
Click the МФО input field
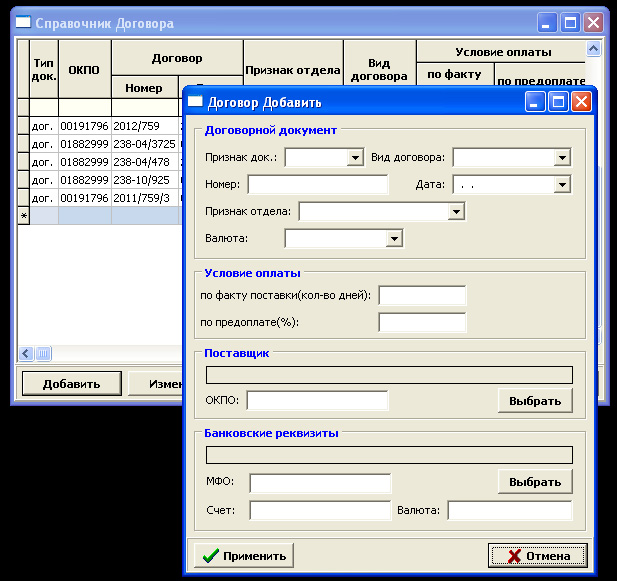pos(320,483)
